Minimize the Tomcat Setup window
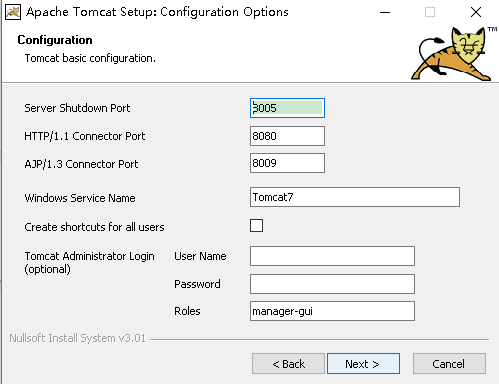Viewport: 499px width, 384px height. pos(385,12)
